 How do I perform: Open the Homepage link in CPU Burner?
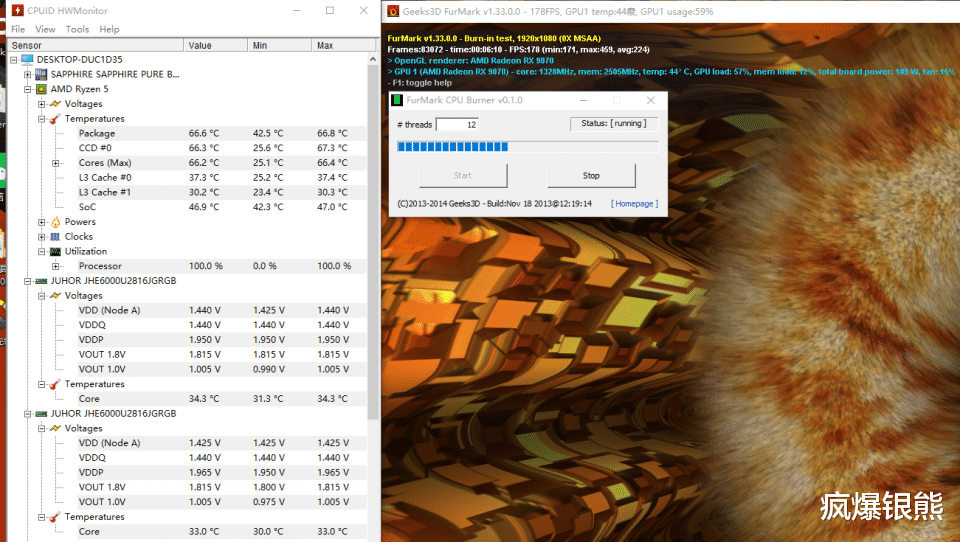pos(634,204)
